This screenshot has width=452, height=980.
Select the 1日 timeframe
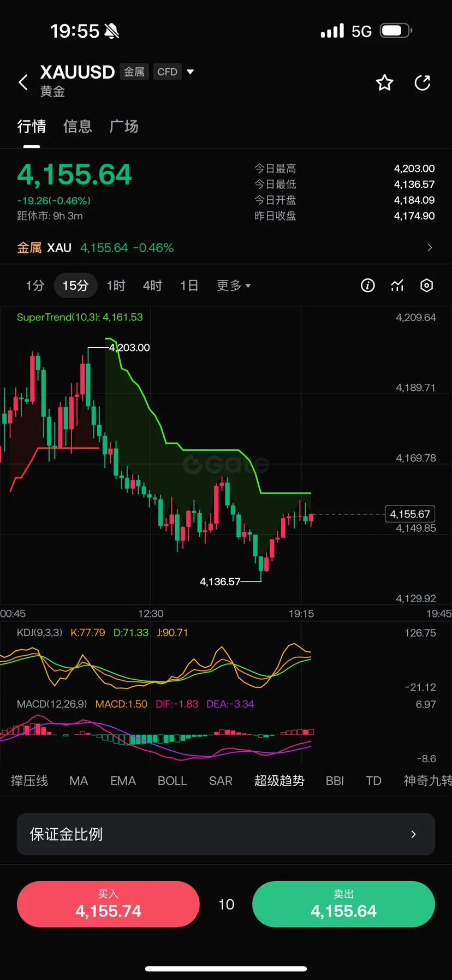[189, 286]
